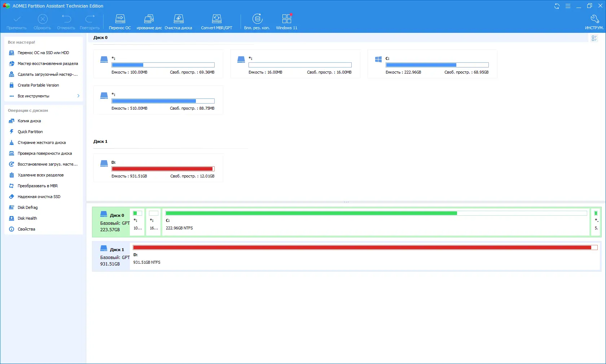The height and width of the screenshot is (364, 606).
Task: Click usage bar of 510.00MB partition card
Action: pyautogui.click(x=163, y=101)
